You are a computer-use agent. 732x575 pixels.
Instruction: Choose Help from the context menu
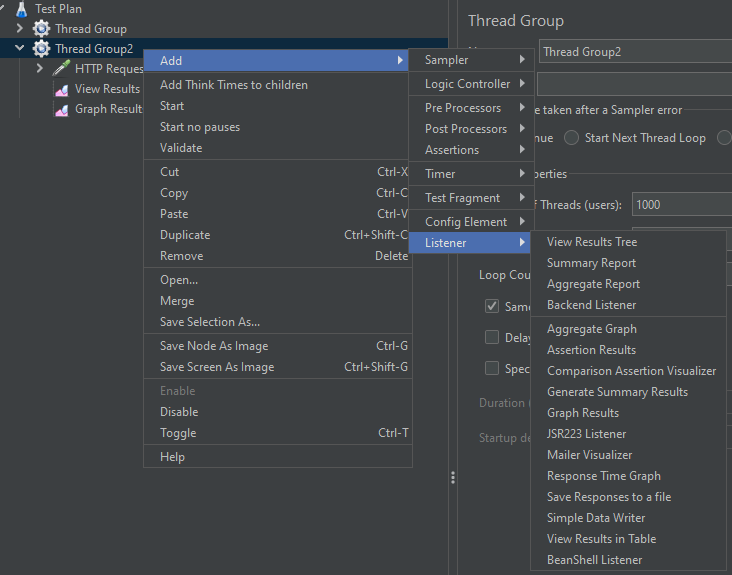[x=278, y=457]
